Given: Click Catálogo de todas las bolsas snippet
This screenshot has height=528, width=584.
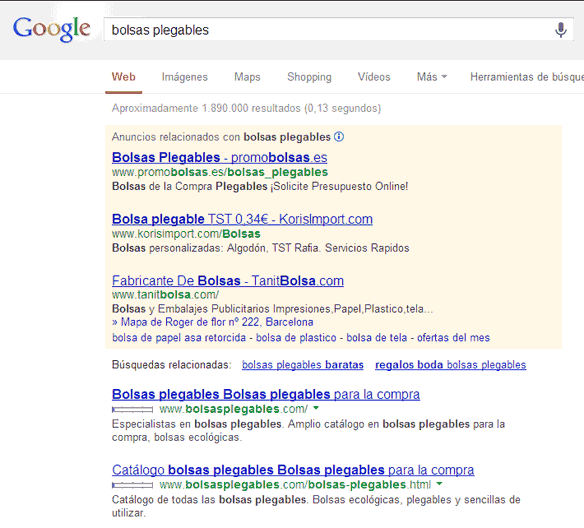Looking at the screenshot, I should [x=316, y=506].
